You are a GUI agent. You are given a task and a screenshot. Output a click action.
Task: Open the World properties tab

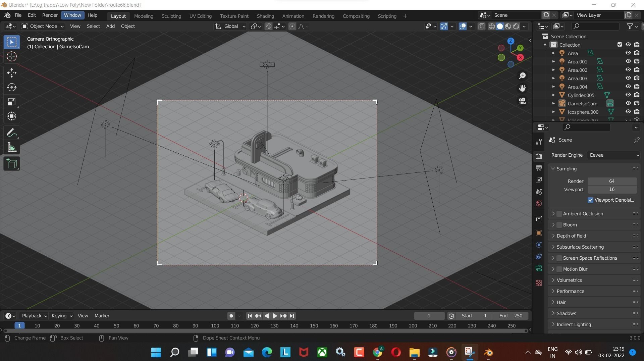click(539, 204)
